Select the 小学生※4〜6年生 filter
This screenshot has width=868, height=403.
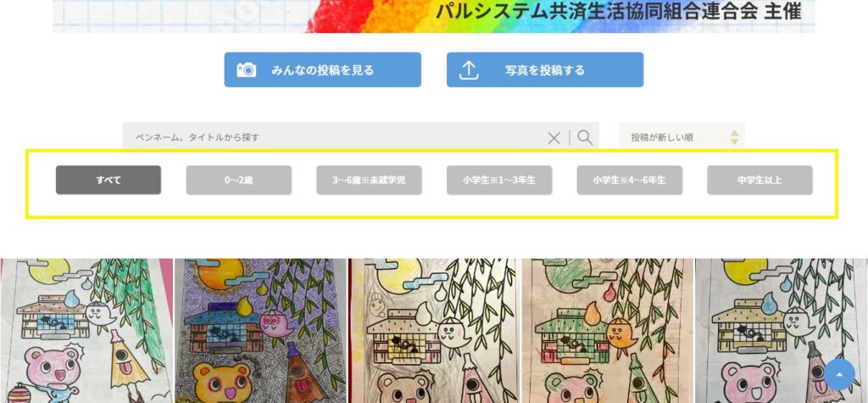[x=630, y=180]
